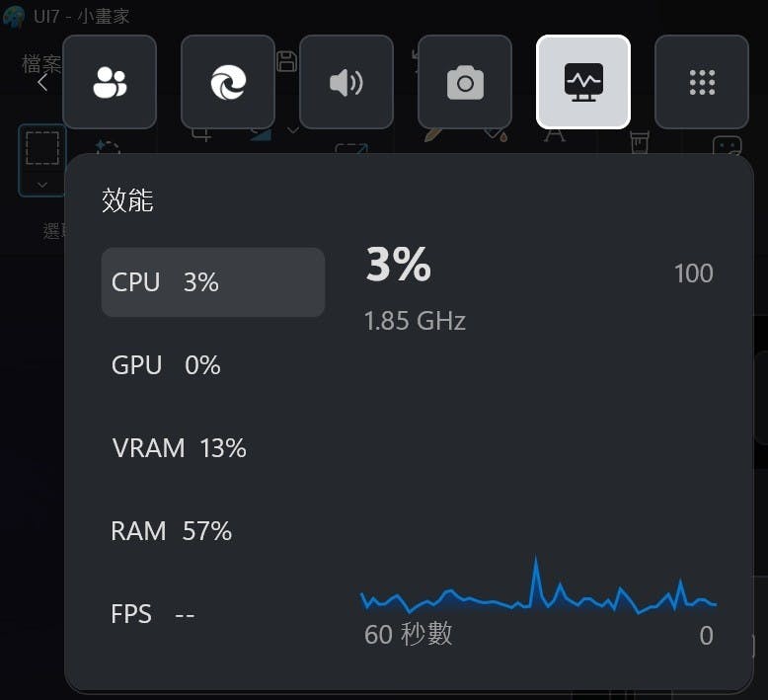
Task: Show the VRAM 13% usage graph
Action: [179, 448]
